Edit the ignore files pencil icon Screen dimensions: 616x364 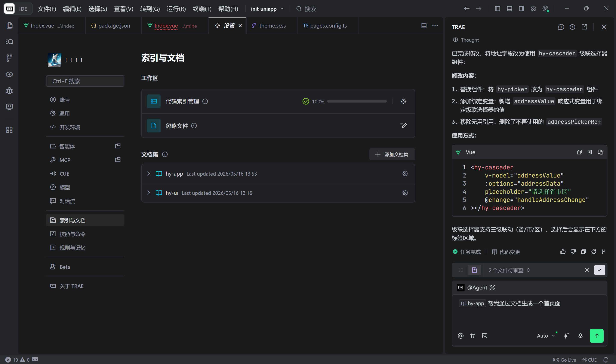tap(403, 126)
